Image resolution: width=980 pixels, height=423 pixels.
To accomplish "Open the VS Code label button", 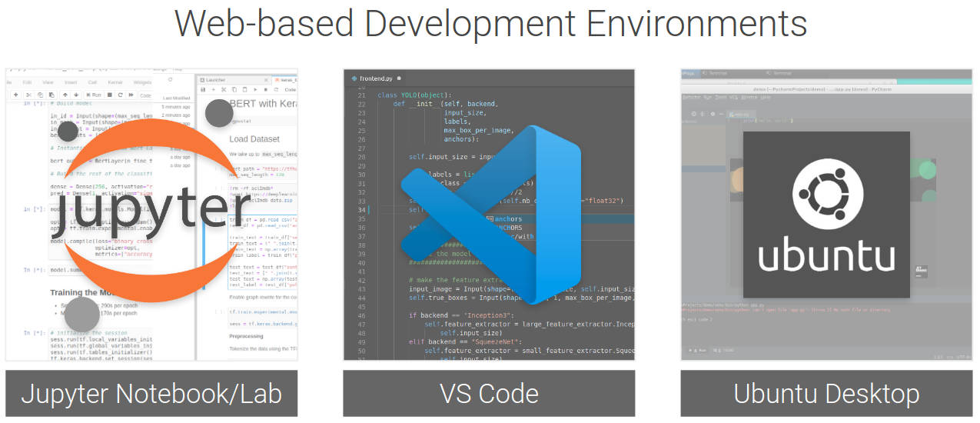I will 489,393.
